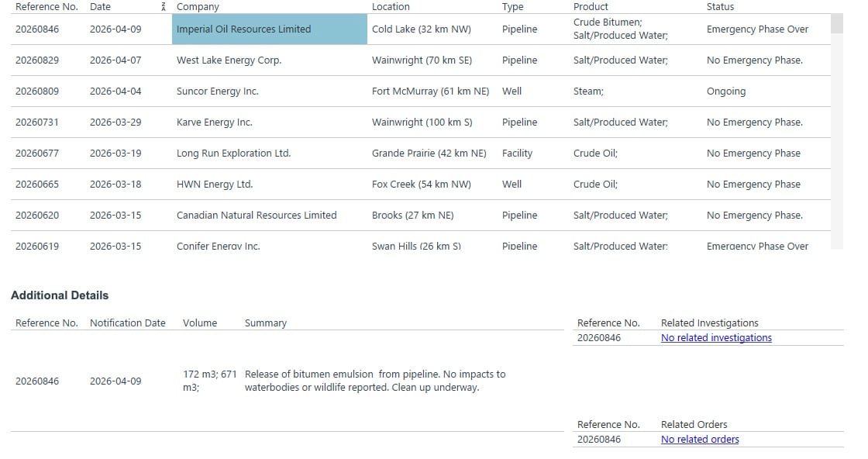This screenshot has width=868, height=459.
Task: Select the HWN Energy Ltd. row
Action: click(213, 184)
